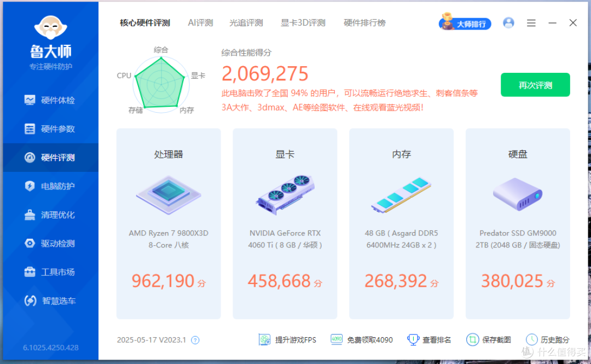Click the 鲁大师 mascot logo
Screen dimensions: 591x364
50,27
